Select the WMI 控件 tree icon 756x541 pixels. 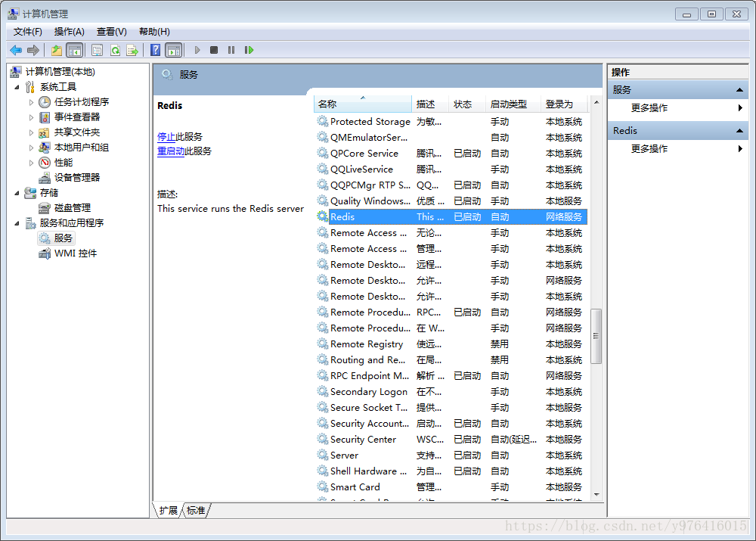point(45,253)
